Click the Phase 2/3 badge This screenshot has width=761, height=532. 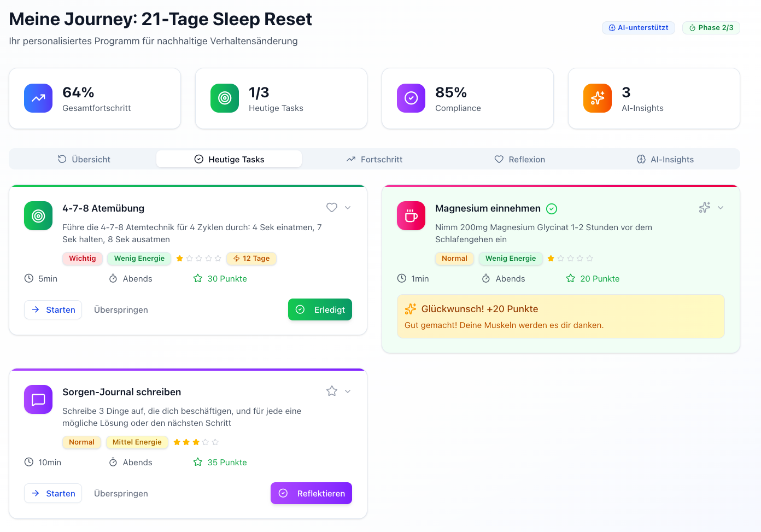pos(711,27)
